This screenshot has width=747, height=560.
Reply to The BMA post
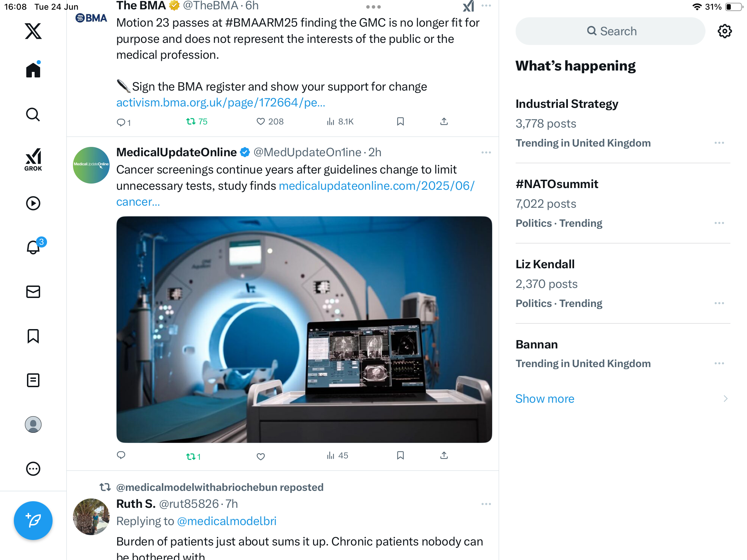coord(123,122)
